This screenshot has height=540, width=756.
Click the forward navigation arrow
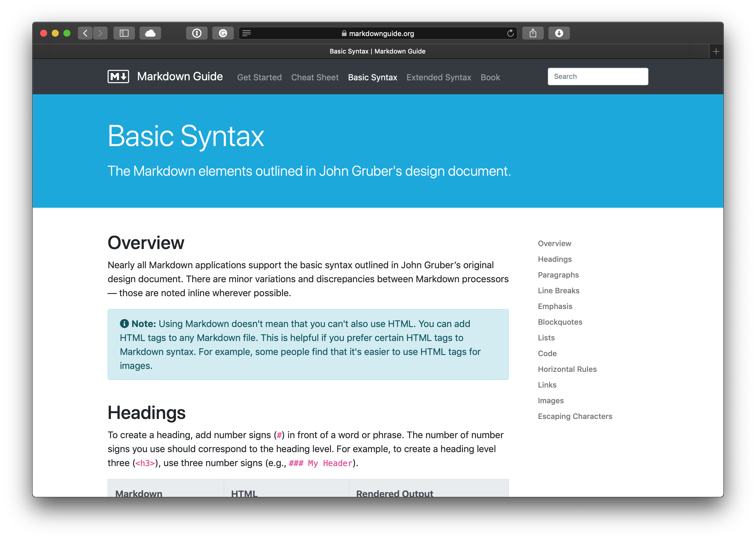[100, 33]
